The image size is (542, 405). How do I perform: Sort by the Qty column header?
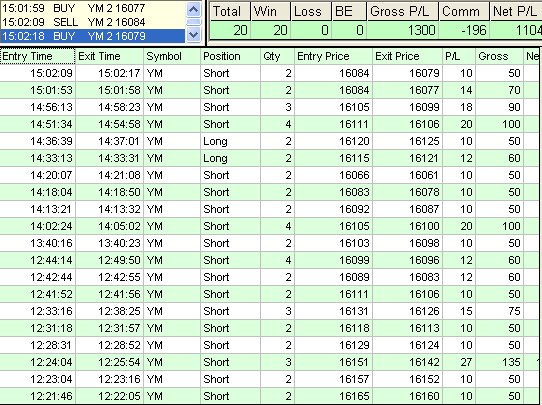pyautogui.click(x=277, y=56)
